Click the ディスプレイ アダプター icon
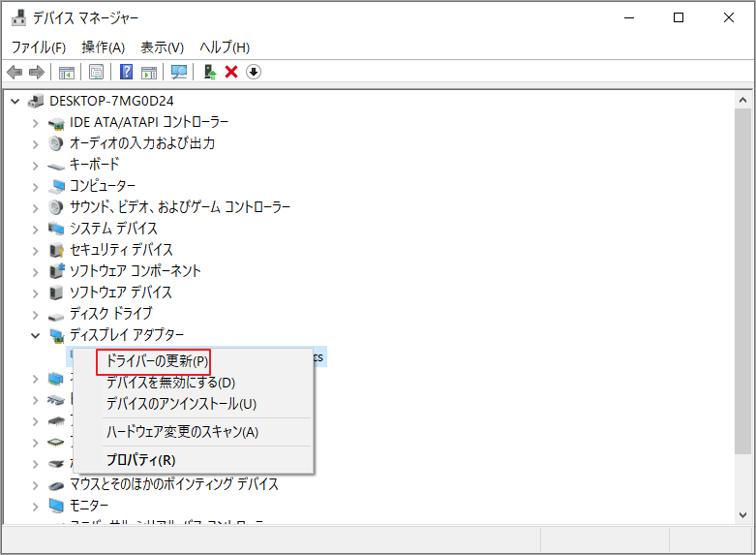Screen dimensions: 756x555 point(57,335)
